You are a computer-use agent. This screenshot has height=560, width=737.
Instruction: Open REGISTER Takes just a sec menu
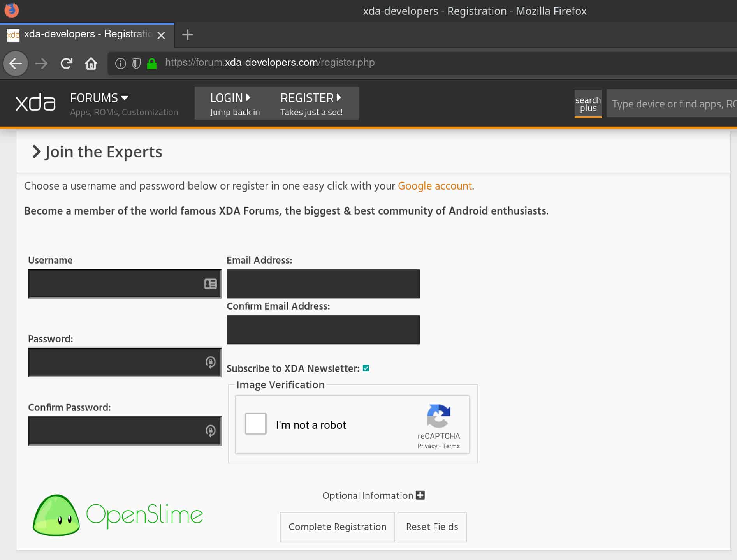[x=311, y=104]
